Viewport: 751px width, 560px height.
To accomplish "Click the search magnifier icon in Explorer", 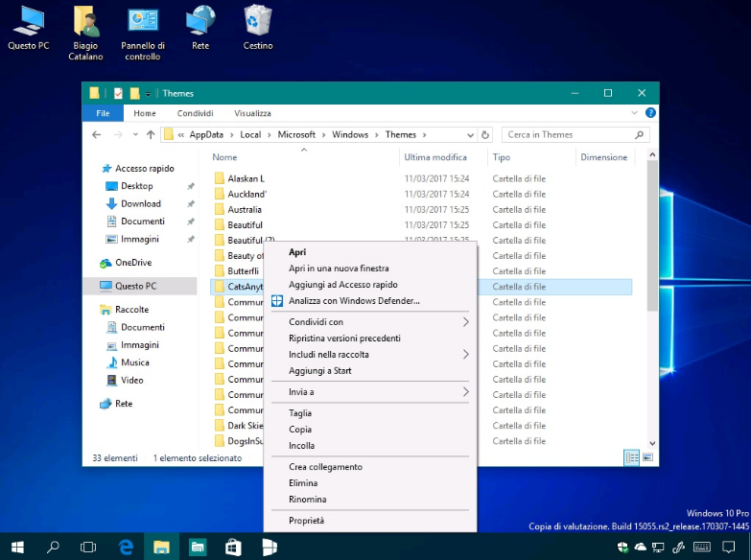I will (640, 135).
